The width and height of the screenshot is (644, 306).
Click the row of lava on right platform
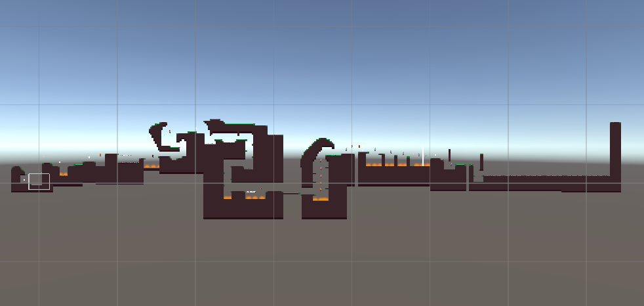(x=393, y=165)
